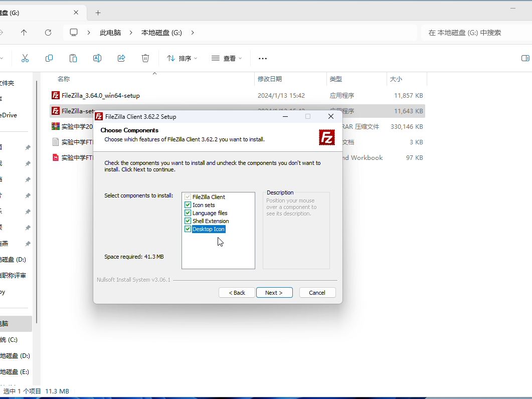Expand chevron between 此电脑 and 本地磁盘

131,33
